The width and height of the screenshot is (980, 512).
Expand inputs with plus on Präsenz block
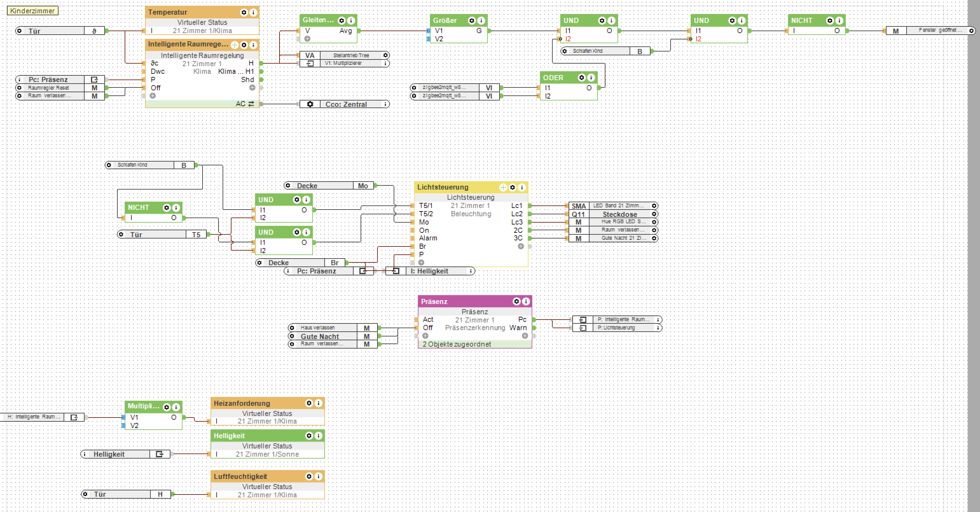pyautogui.click(x=425, y=336)
